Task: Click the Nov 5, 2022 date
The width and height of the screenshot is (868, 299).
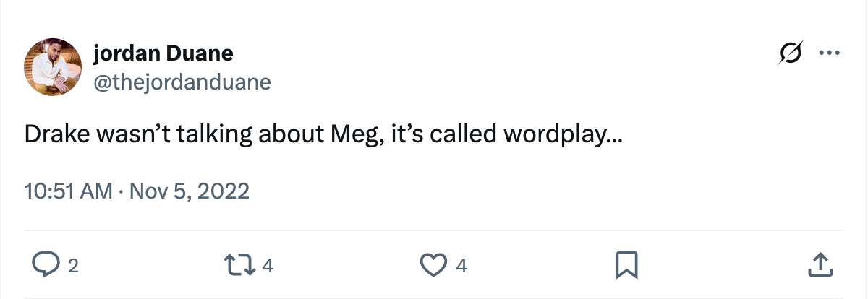Action: pos(190,191)
